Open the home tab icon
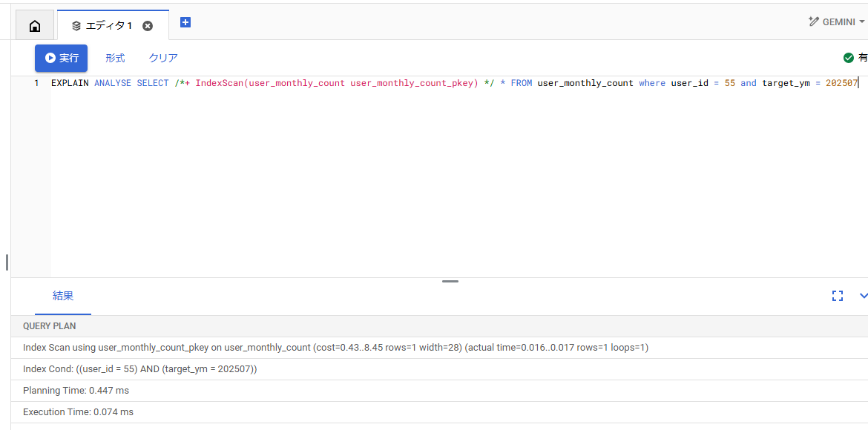868x430 pixels. pos(34,25)
